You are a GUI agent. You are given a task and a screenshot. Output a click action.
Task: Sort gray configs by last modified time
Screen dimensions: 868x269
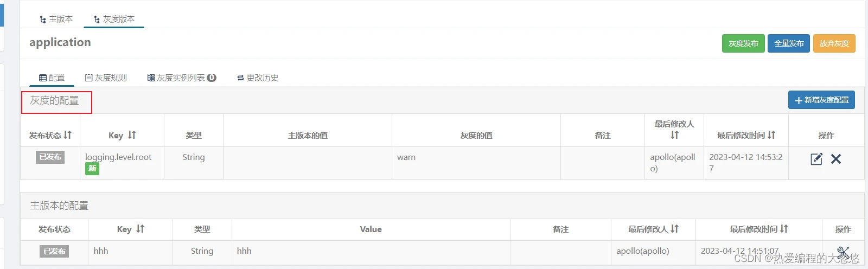pos(771,135)
